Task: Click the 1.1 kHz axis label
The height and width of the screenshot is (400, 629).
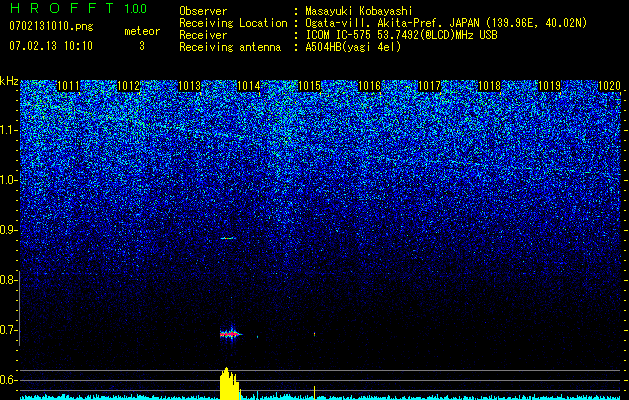Action: (8, 130)
